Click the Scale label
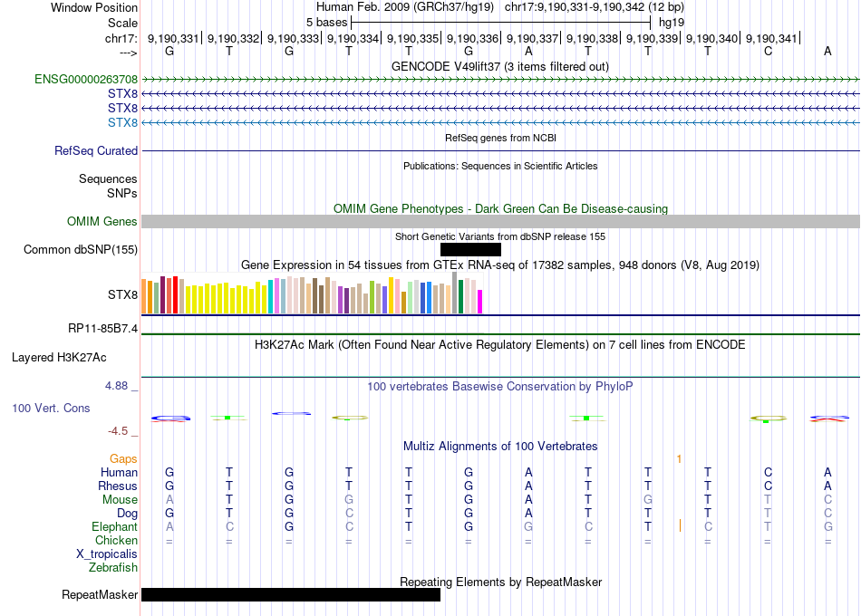 point(122,23)
